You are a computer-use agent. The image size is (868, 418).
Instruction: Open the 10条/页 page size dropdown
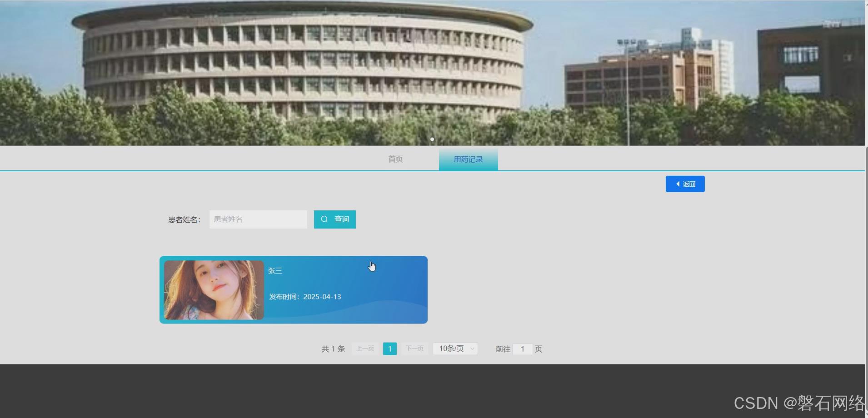tap(455, 348)
